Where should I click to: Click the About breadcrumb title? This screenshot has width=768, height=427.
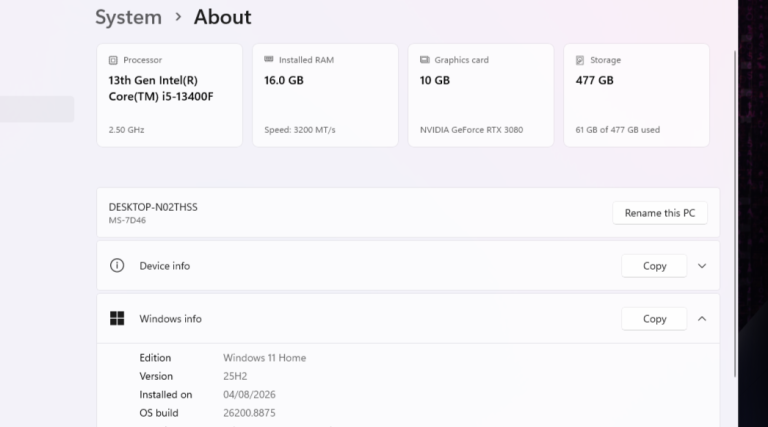(x=222, y=17)
